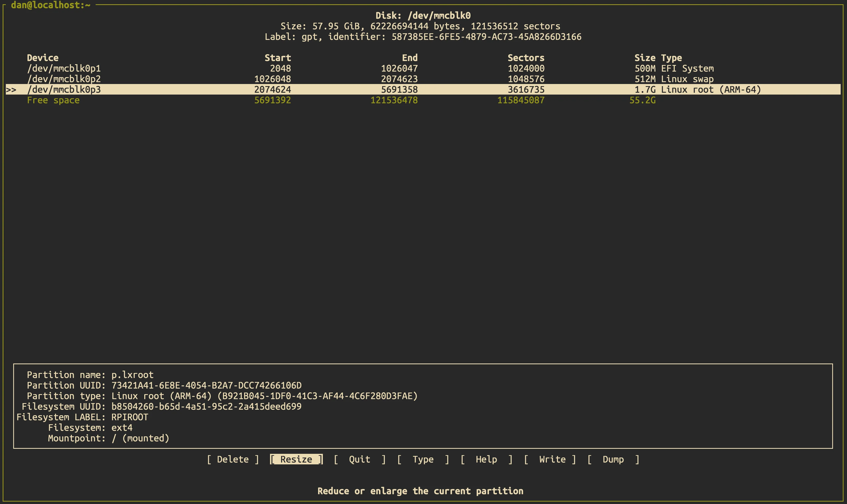
Task: Click the Quit command
Action: point(359,459)
